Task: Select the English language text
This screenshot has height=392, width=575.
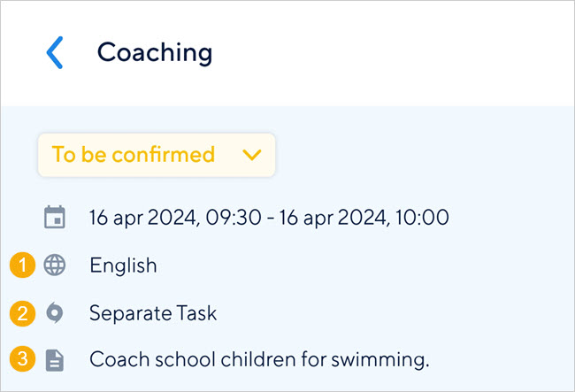Action: pos(123,265)
